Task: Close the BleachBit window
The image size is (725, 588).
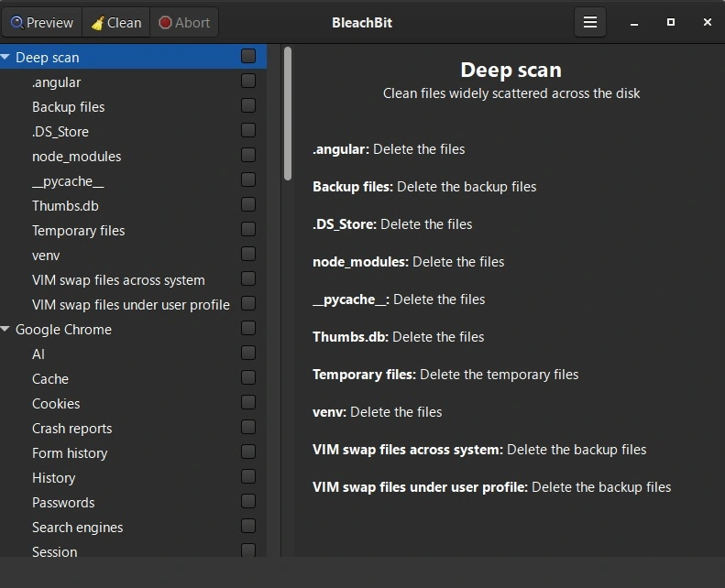Action: [x=707, y=22]
